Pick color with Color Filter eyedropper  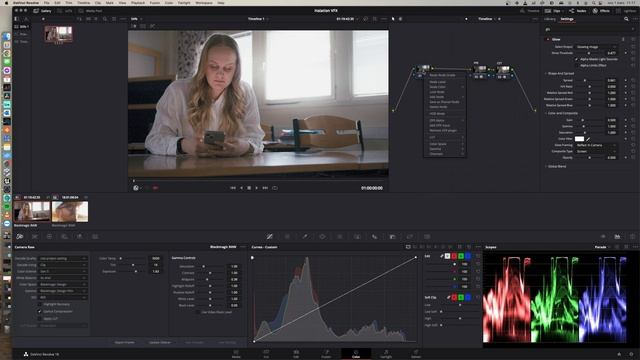(x=588, y=139)
